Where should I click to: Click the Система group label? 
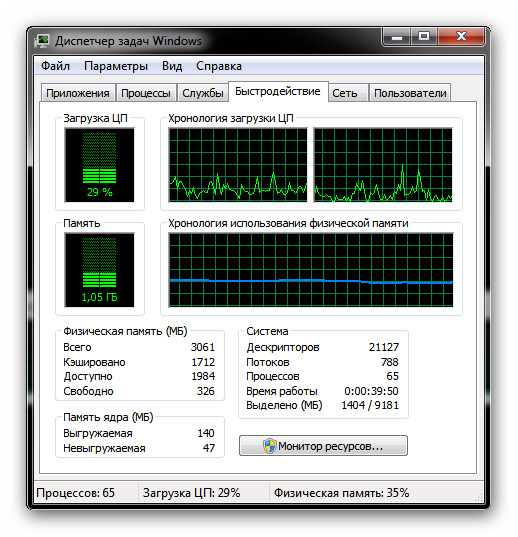click(267, 331)
